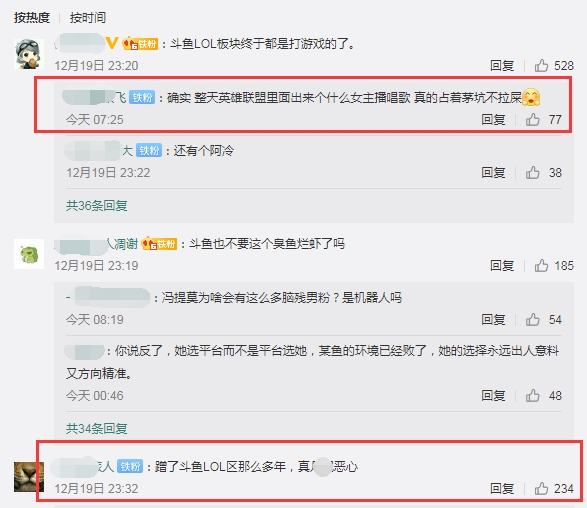Viewport: 587px width, 508px height.
Task: Like the 还有个阿冷 reply
Action: 532,173
